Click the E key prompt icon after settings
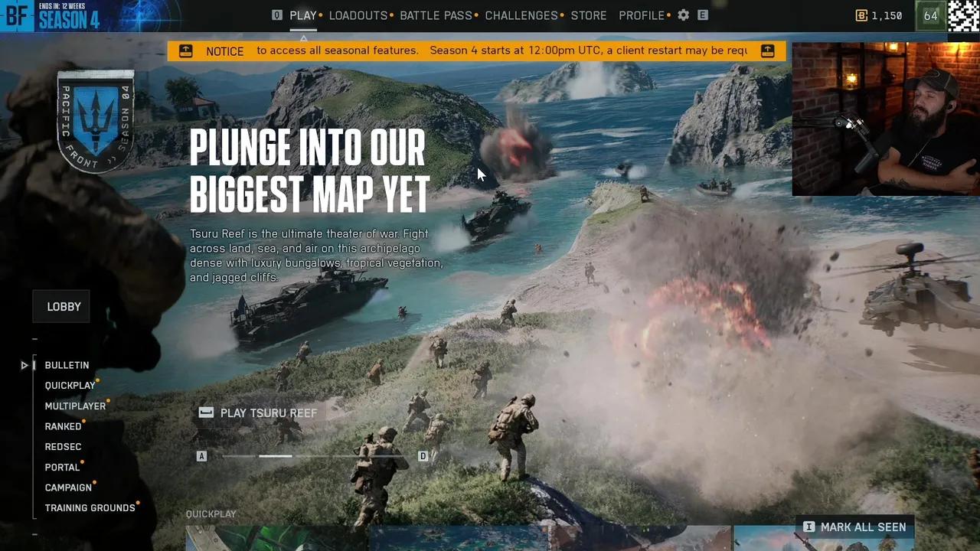The image size is (980, 551). pyautogui.click(x=703, y=15)
